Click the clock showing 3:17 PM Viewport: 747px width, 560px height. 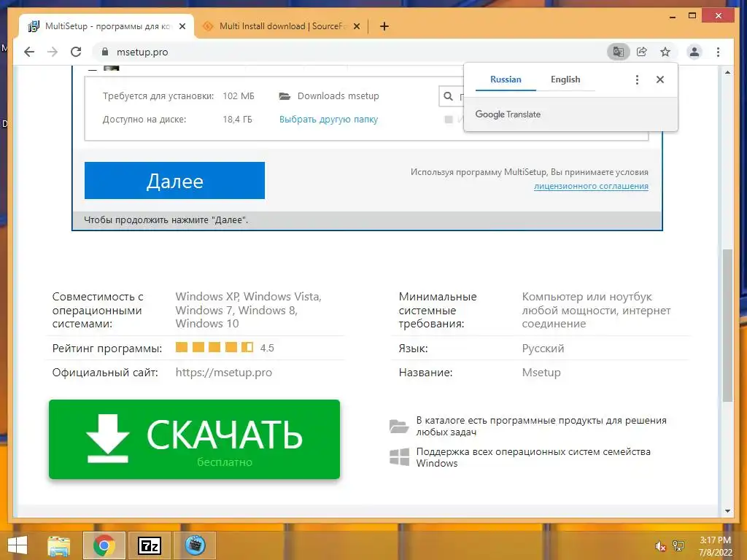715,540
